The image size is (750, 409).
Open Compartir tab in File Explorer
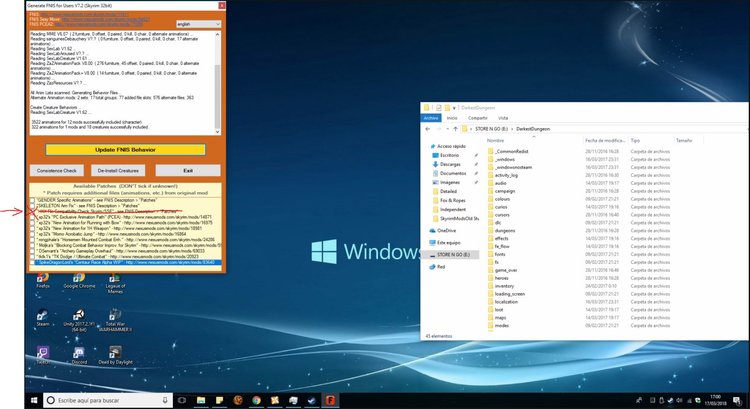478,118
